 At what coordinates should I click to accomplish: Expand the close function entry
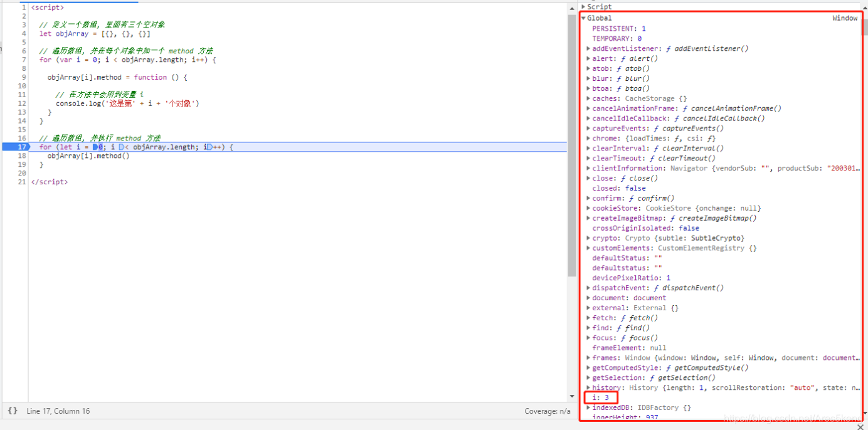[588, 178]
